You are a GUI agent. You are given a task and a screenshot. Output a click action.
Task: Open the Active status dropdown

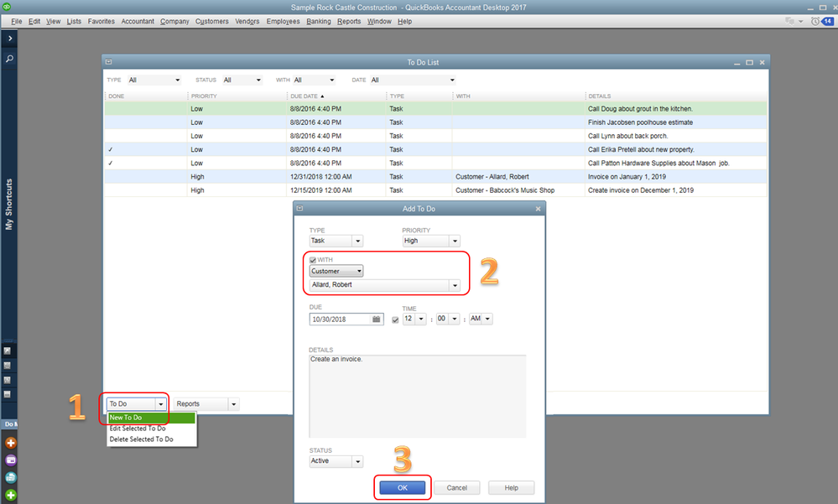357,461
